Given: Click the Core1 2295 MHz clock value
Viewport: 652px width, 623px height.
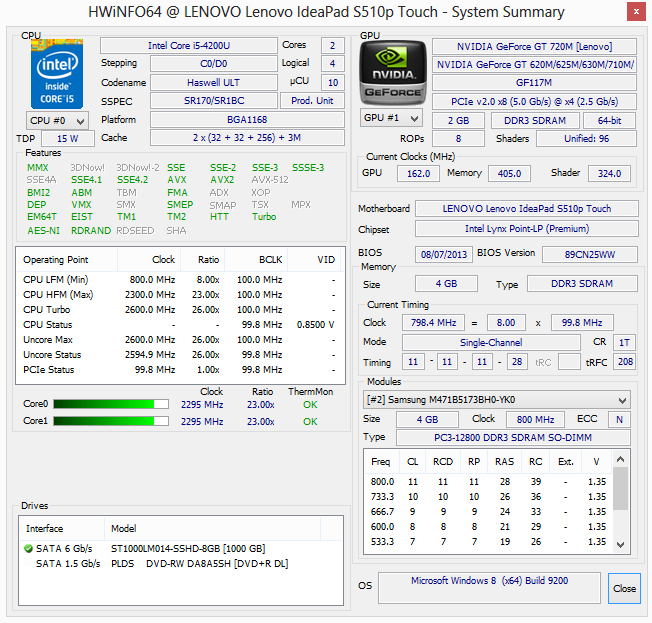Looking at the screenshot, I should coord(202,421).
